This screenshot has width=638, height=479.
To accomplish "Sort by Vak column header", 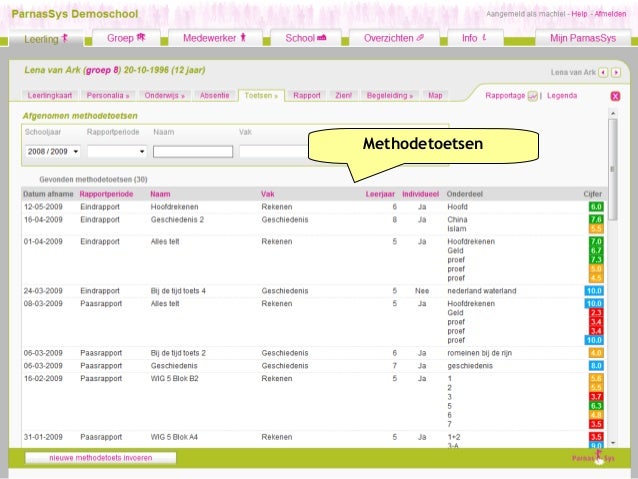I will point(267,194).
